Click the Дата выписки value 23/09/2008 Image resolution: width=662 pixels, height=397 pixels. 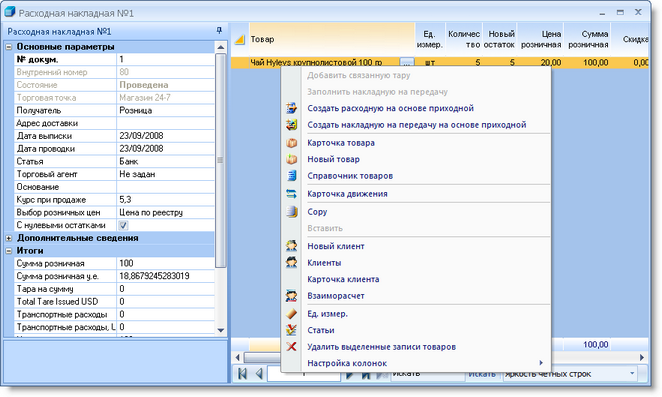(x=166, y=136)
